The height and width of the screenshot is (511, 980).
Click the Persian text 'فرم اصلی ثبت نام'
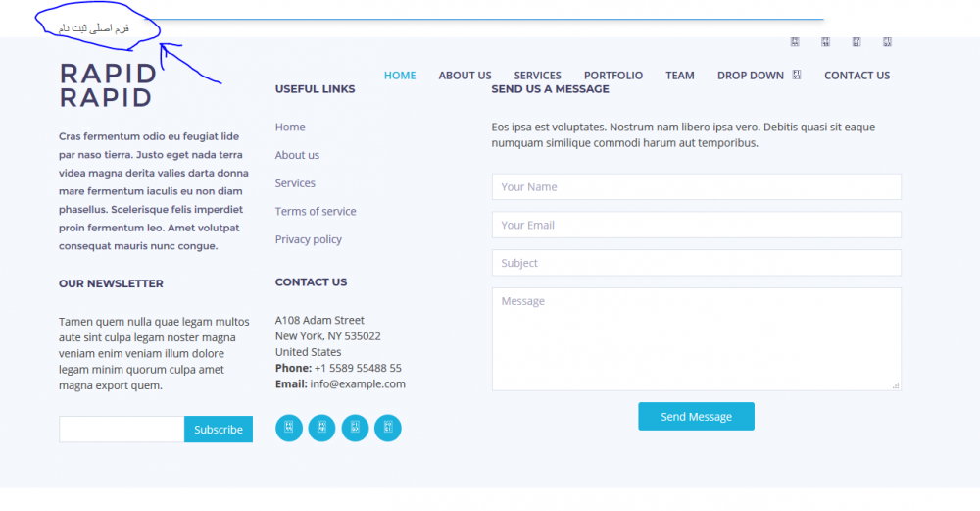click(94, 28)
